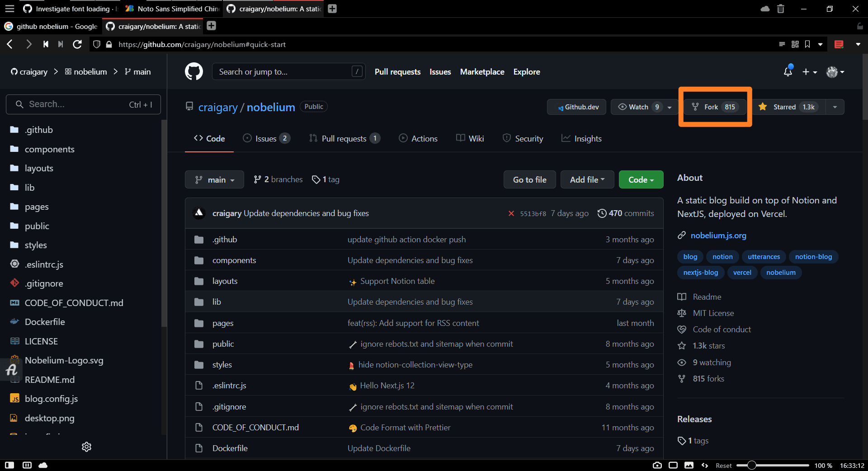Viewport: 868px width, 471px height.
Task: Switch to github nobelium Google tab
Action: [x=51, y=26]
